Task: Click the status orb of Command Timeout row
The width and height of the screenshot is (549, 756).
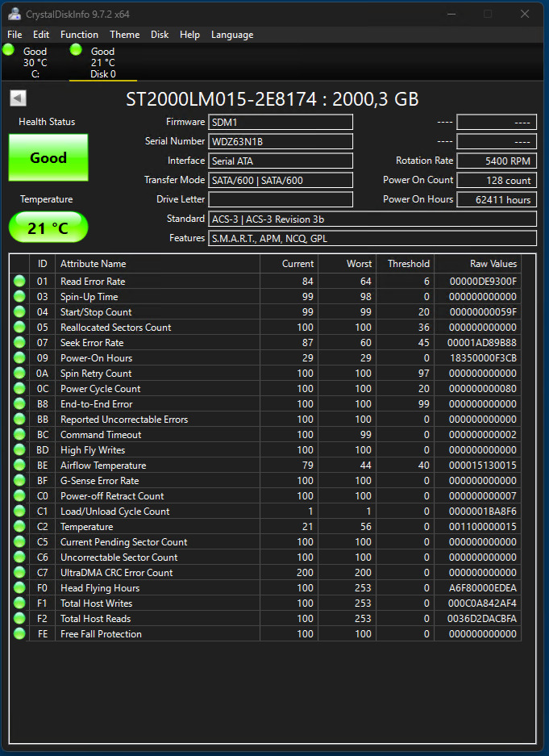Action: pyautogui.click(x=19, y=434)
